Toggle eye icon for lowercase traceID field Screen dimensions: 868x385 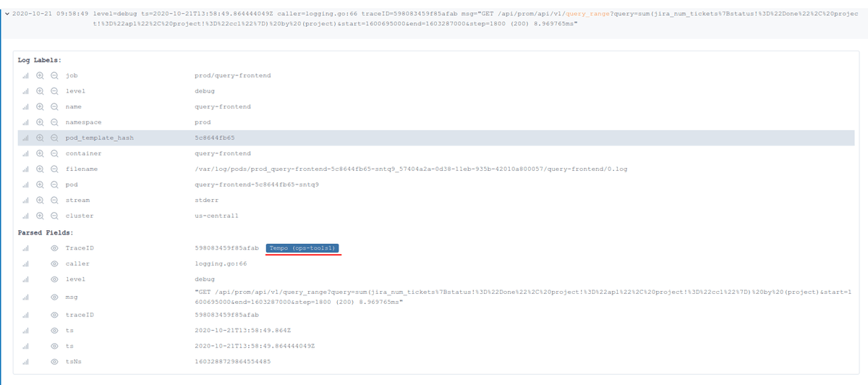[54, 315]
